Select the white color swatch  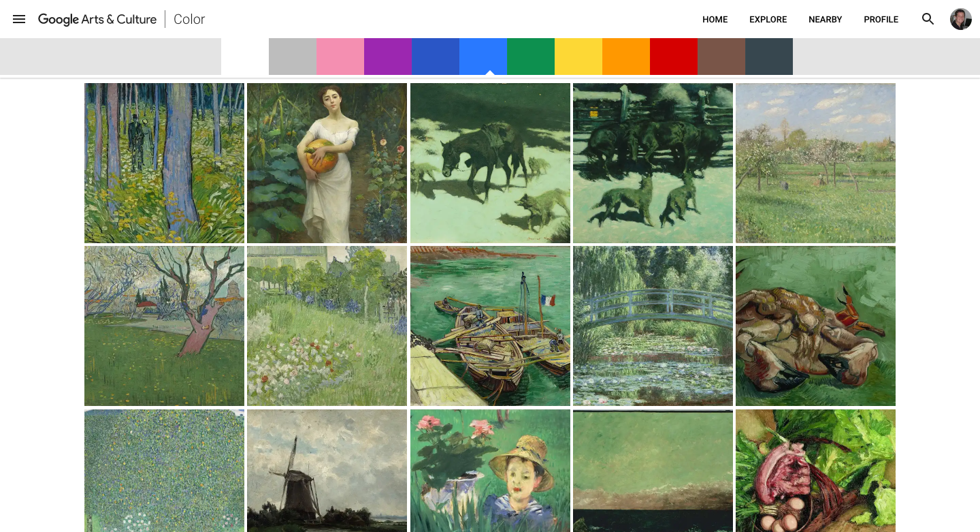pos(245,57)
